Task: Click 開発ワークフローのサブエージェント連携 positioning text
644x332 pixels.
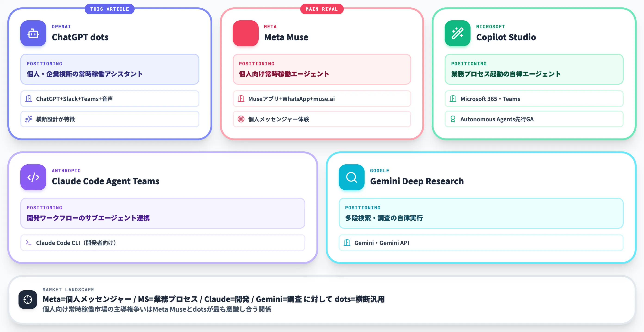Action: 88,218
